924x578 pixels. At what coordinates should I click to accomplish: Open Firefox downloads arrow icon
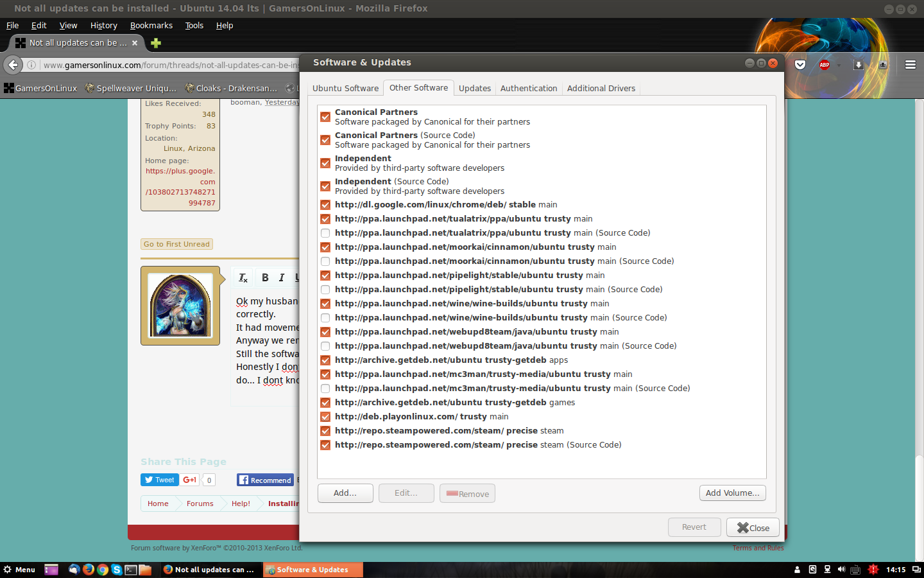pyautogui.click(x=858, y=64)
